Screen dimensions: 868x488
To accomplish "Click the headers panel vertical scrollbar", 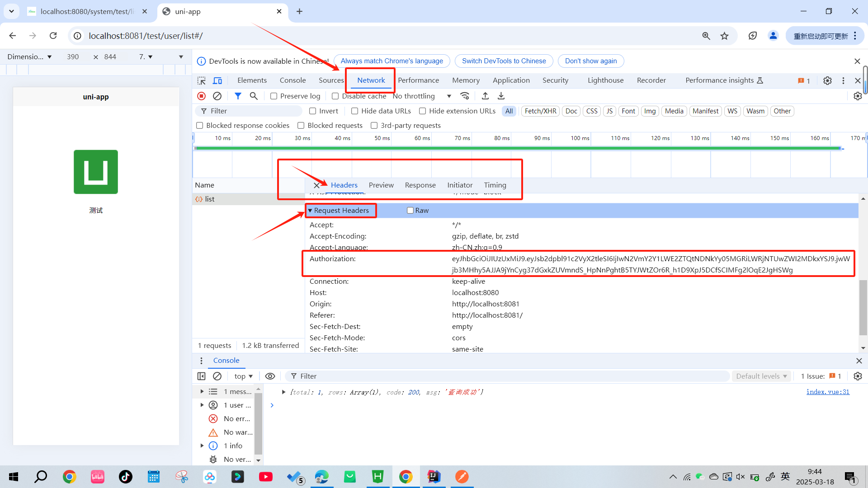I will tap(863, 307).
